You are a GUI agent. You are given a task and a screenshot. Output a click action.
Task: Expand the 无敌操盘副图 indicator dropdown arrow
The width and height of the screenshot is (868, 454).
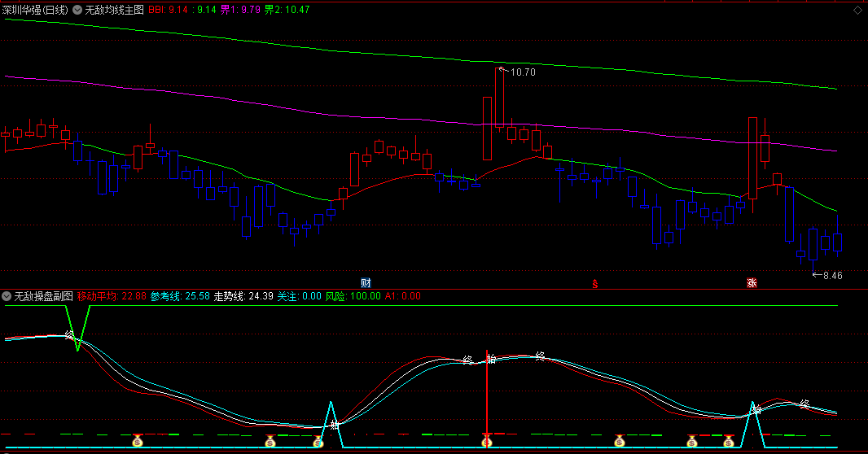(7, 296)
